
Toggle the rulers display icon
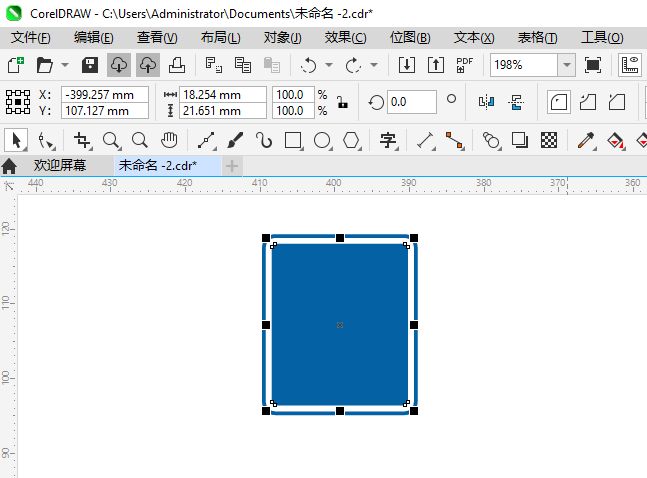(630, 65)
